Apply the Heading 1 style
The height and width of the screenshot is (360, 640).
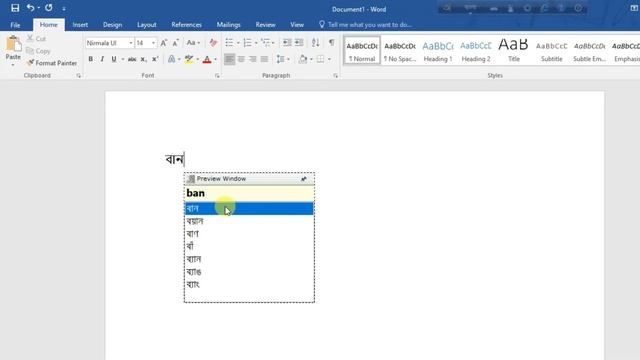(438, 50)
